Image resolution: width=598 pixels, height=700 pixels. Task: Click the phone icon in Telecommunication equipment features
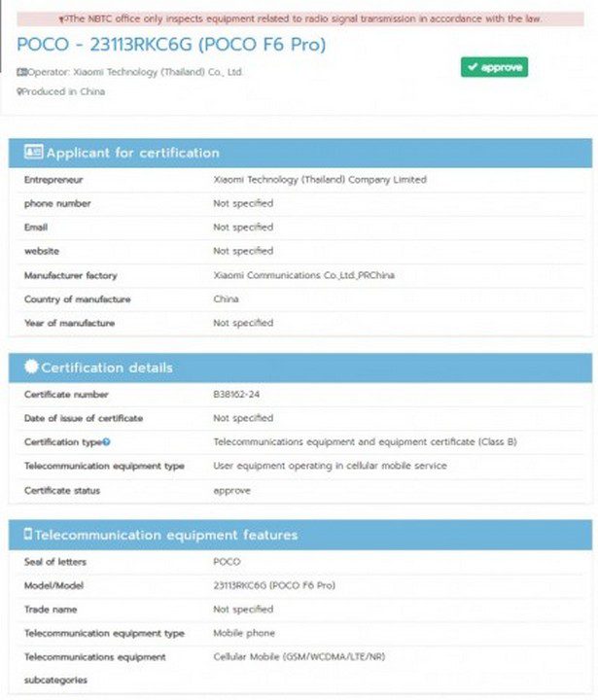click(x=28, y=535)
